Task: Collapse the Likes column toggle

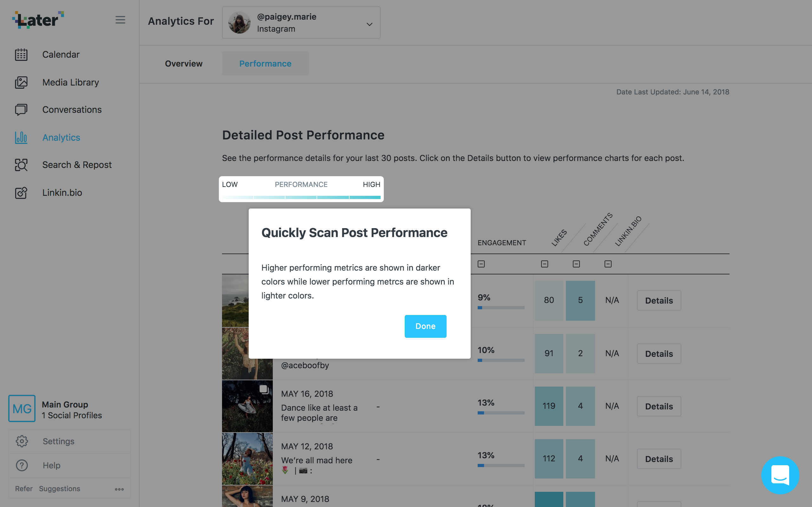Action: pos(545,264)
